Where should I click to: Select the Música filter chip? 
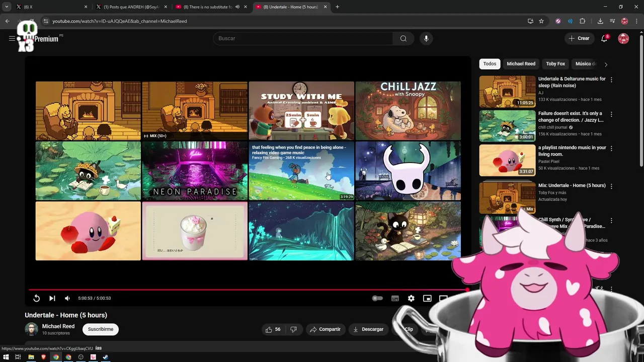click(x=586, y=64)
